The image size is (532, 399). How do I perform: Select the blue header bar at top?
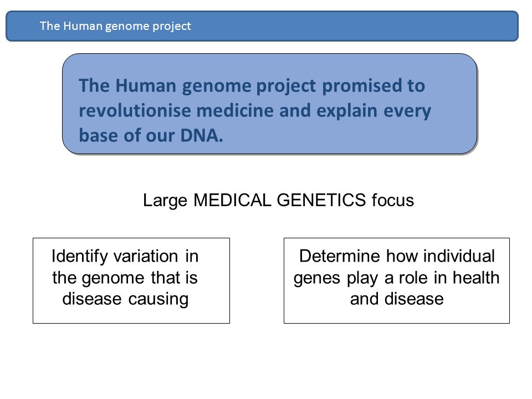pyautogui.click(x=262, y=26)
